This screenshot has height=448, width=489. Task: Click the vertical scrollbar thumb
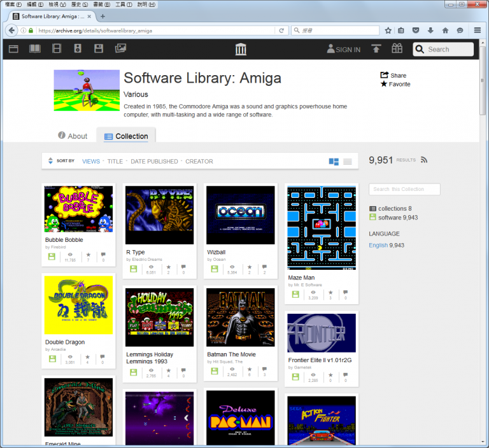[x=483, y=80]
